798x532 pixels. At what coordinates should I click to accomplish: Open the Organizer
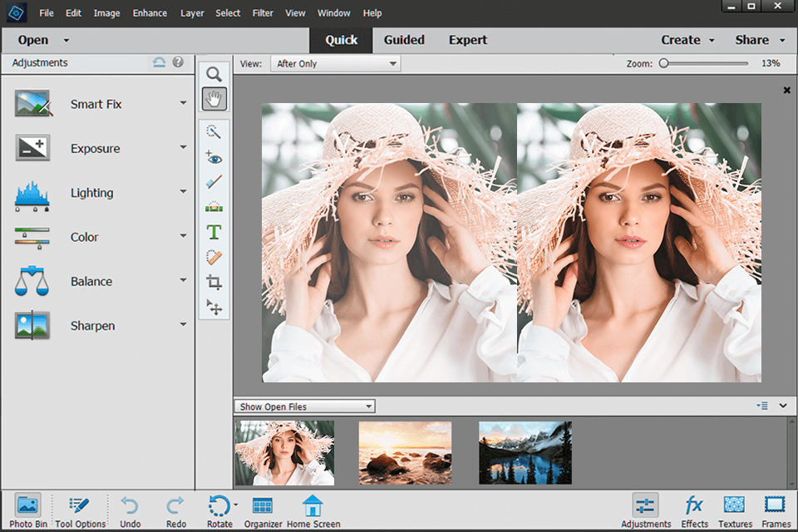pyautogui.click(x=263, y=510)
